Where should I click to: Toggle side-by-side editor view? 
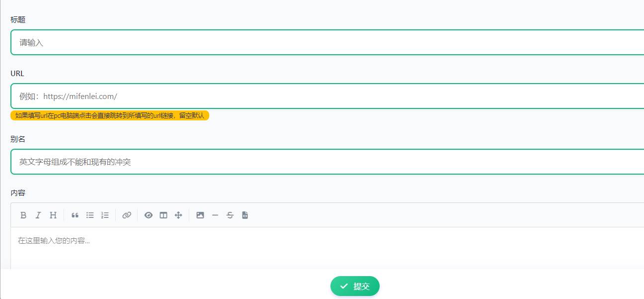point(163,215)
